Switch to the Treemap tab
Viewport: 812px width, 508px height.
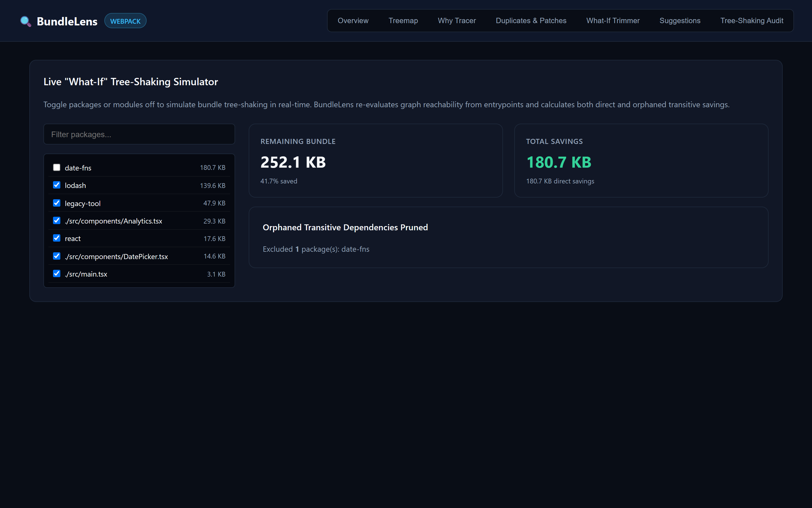[x=403, y=21]
